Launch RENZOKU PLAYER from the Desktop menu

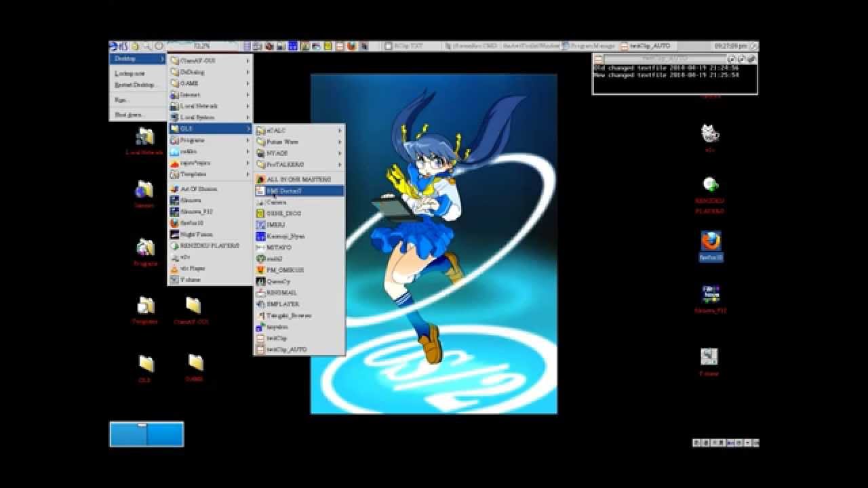tap(210, 245)
